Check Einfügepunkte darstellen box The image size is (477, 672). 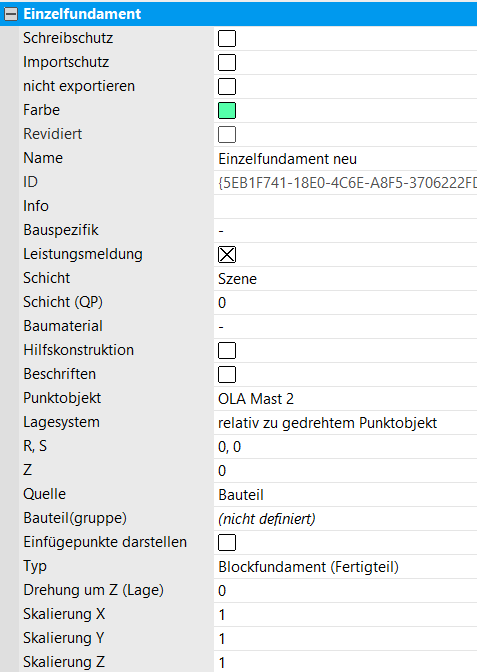pyautogui.click(x=227, y=543)
